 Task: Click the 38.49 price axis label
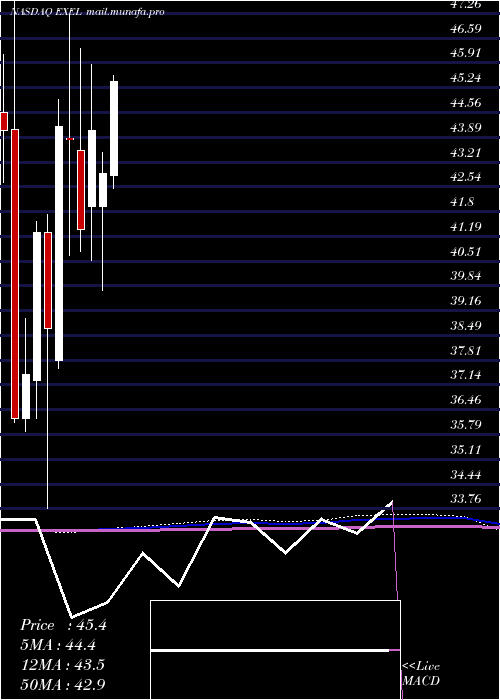coord(466,326)
